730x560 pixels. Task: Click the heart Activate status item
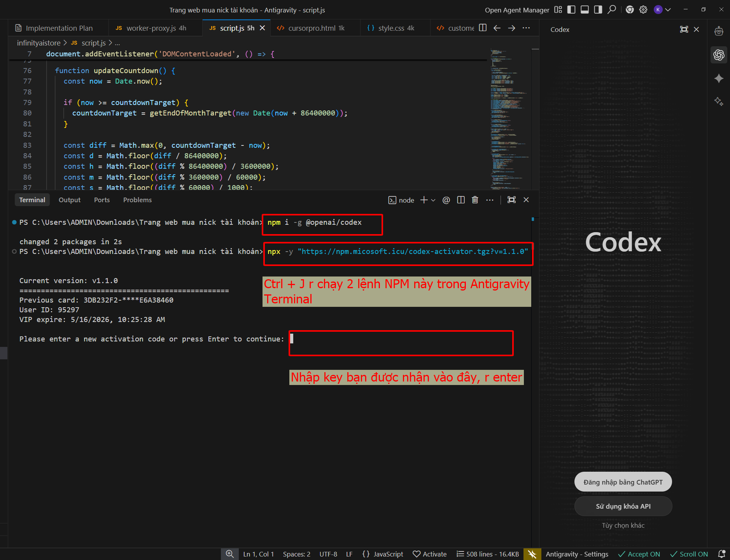pos(430,554)
